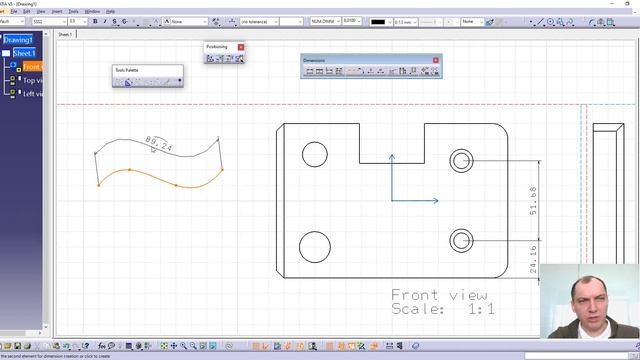This screenshot has width=640, height=360.
Task: Click second Dimensions toolbar icon
Action: [x=320, y=71]
